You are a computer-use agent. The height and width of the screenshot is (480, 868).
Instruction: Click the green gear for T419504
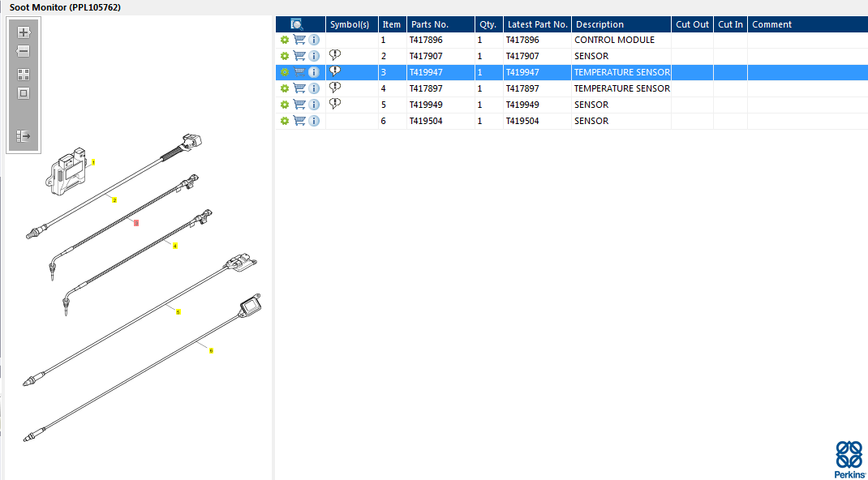click(x=285, y=121)
